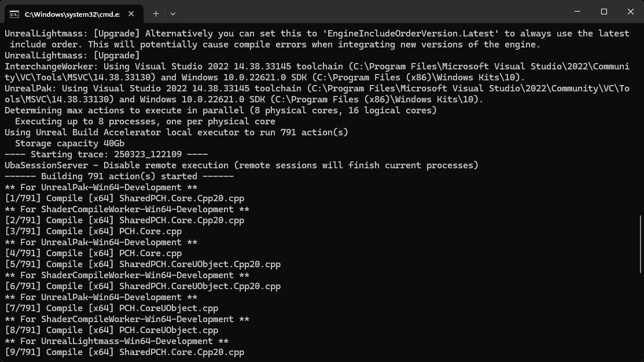Click the vertical scrollbar thumb
This screenshot has height=362, width=644.
point(641,244)
